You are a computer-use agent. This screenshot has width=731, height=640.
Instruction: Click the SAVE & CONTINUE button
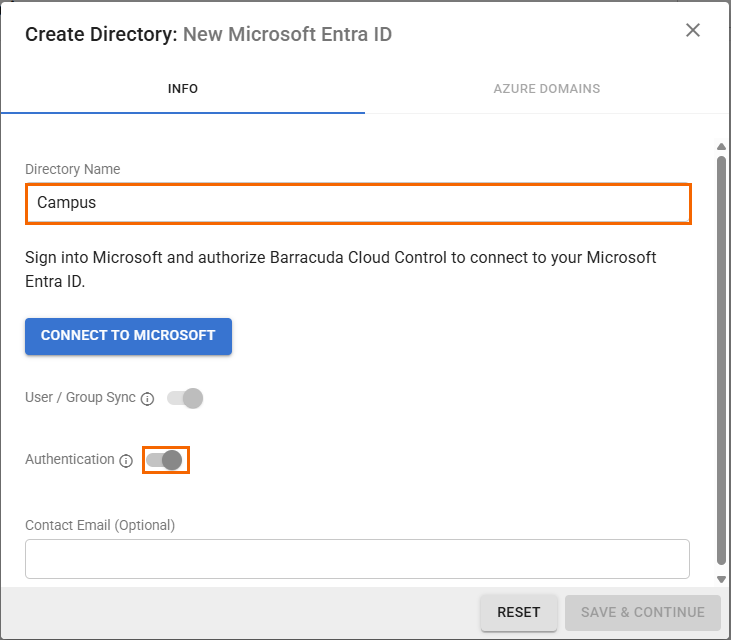pos(642,612)
